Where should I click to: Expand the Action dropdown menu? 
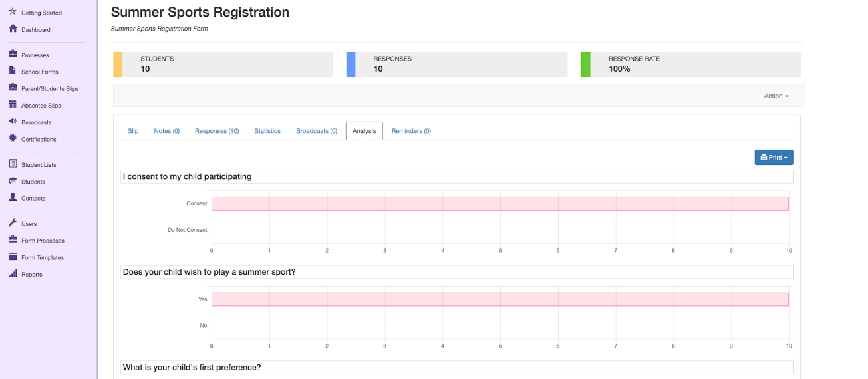click(776, 96)
